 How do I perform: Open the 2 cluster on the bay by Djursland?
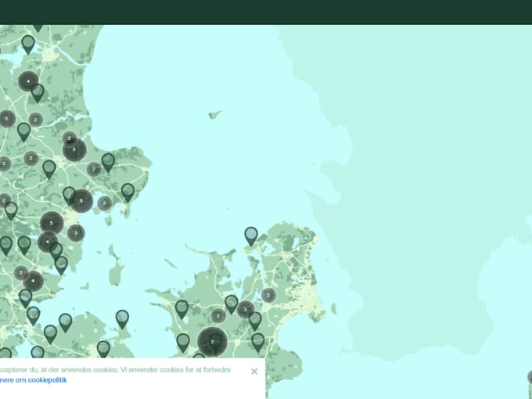(105, 203)
